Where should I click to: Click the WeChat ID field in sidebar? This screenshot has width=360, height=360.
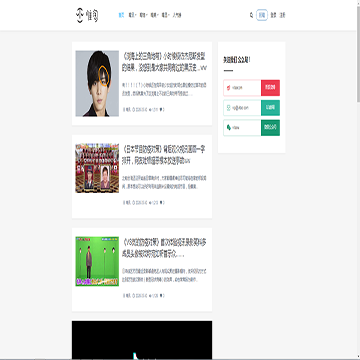pyautogui.click(x=242, y=128)
